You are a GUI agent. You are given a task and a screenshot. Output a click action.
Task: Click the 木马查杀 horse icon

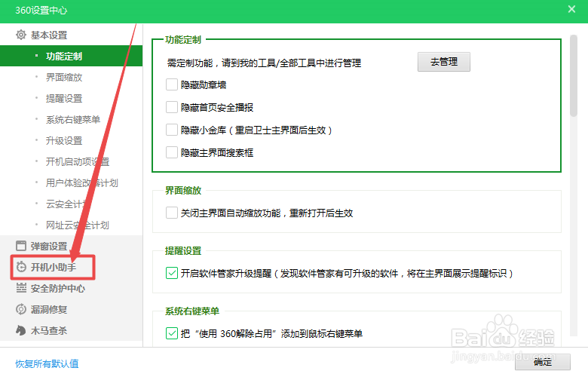point(21,330)
